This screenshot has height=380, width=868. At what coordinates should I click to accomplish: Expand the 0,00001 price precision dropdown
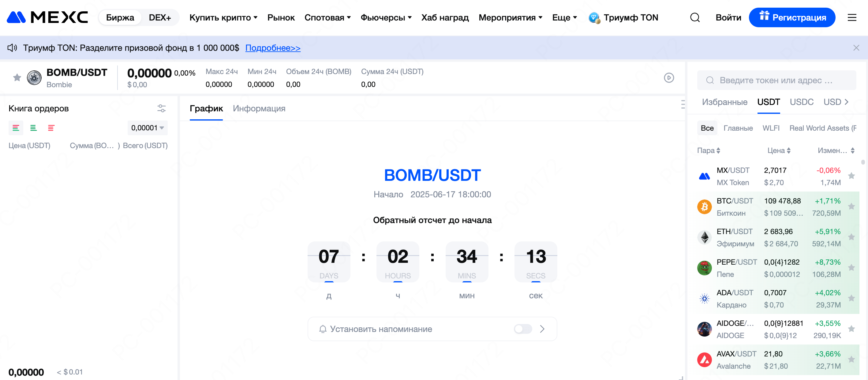(148, 128)
